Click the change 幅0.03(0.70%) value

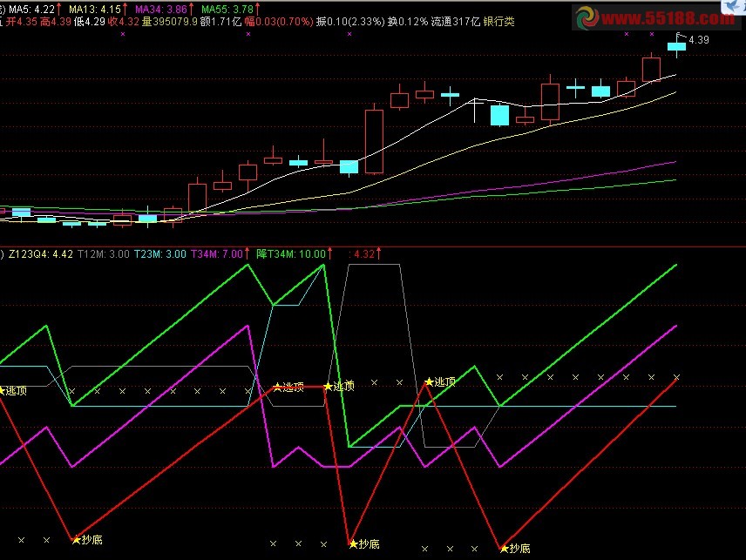279,22
